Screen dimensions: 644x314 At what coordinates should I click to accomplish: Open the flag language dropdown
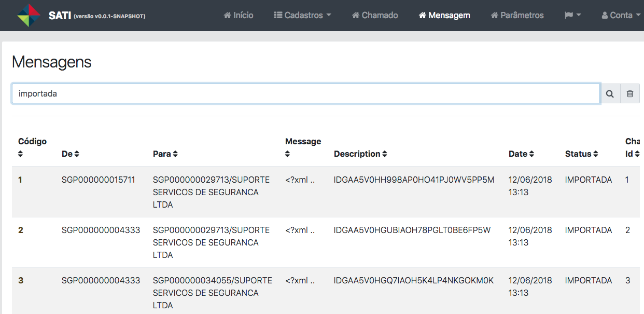572,16
